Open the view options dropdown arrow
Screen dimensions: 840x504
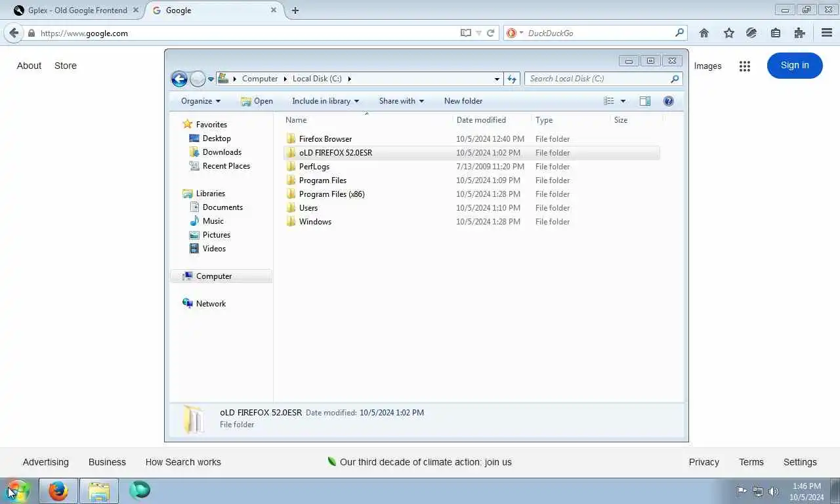click(x=623, y=101)
